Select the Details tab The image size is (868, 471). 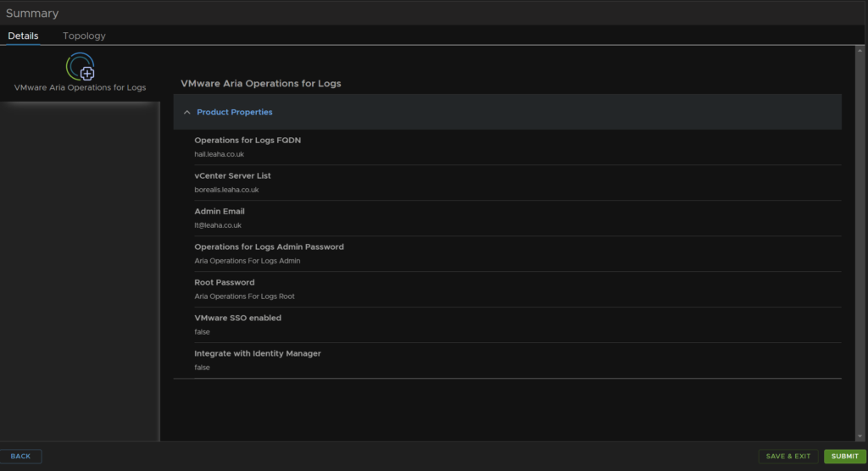click(x=23, y=36)
